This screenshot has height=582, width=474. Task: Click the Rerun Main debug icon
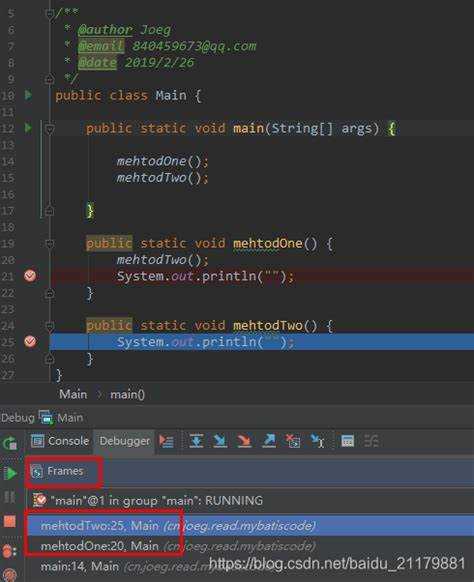(x=10, y=443)
